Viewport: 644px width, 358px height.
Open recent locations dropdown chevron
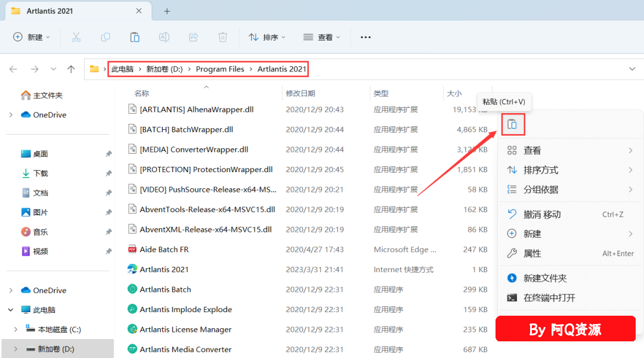(54, 69)
